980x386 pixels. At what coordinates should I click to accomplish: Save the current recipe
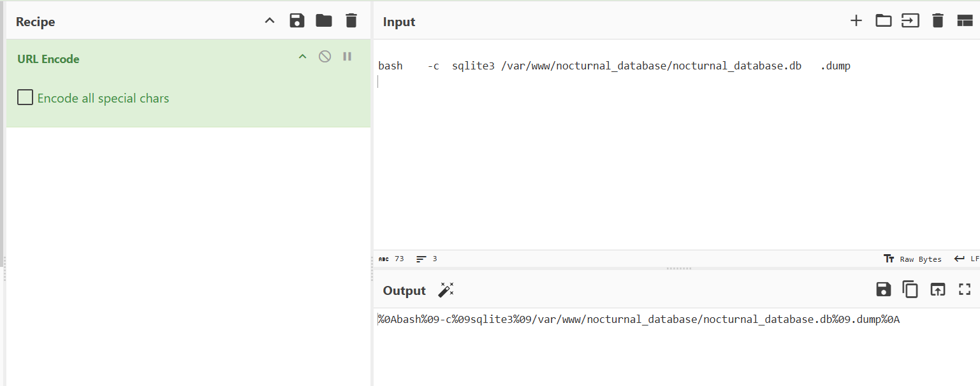[x=296, y=21]
